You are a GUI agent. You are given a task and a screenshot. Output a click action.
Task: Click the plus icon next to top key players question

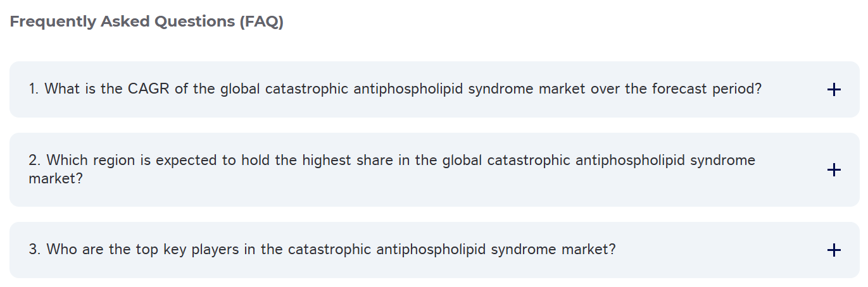coord(834,250)
